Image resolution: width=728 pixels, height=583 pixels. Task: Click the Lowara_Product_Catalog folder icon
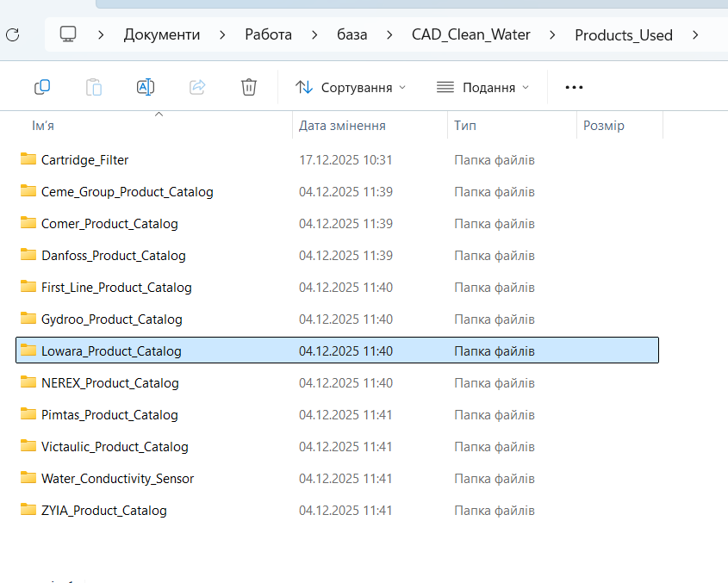[28, 350]
